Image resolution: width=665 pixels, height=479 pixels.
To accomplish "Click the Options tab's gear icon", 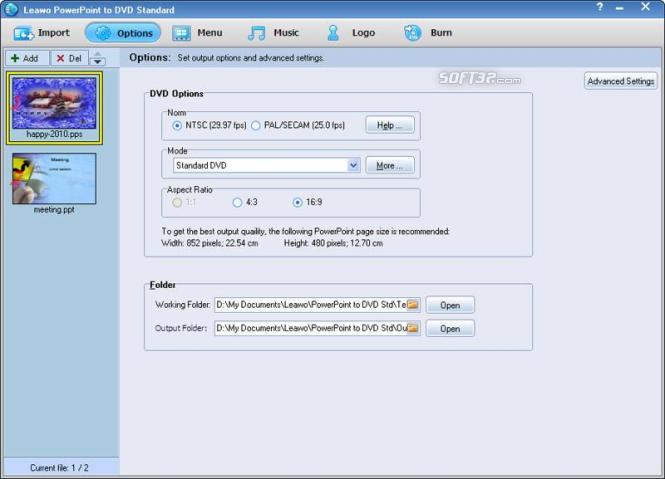I will (103, 33).
